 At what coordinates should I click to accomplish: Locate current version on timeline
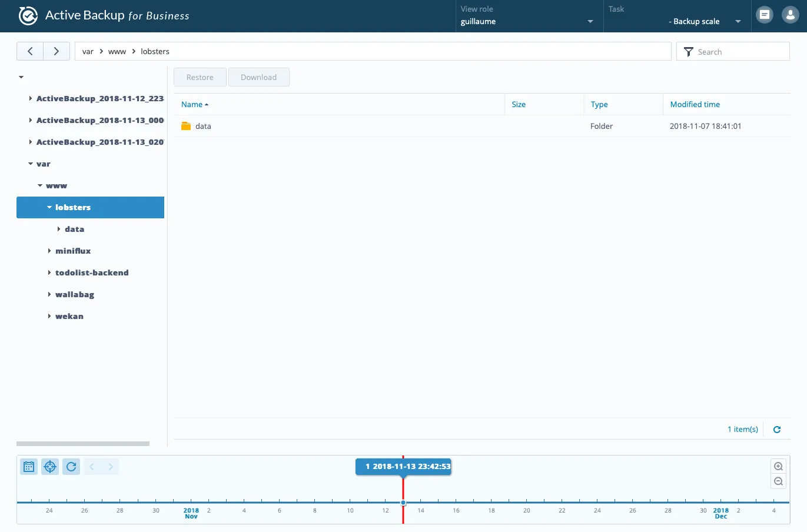(50, 467)
